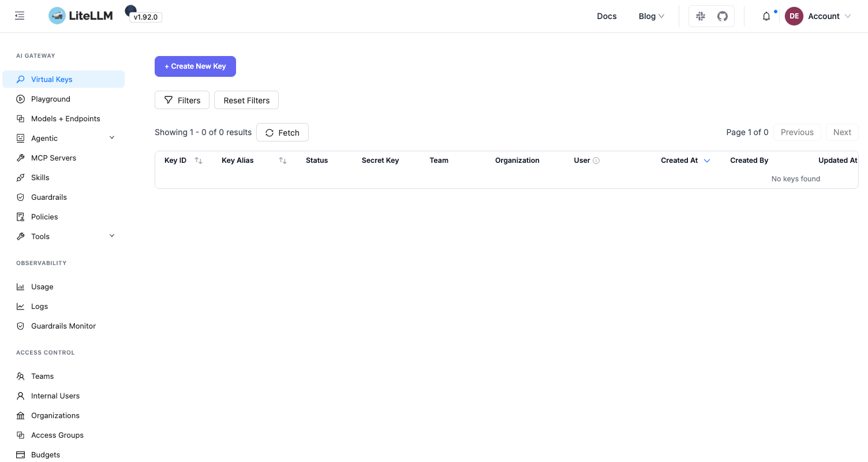Image resolution: width=868 pixels, height=462 pixels.
Task: Click the Created By column header
Action: (x=749, y=161)
